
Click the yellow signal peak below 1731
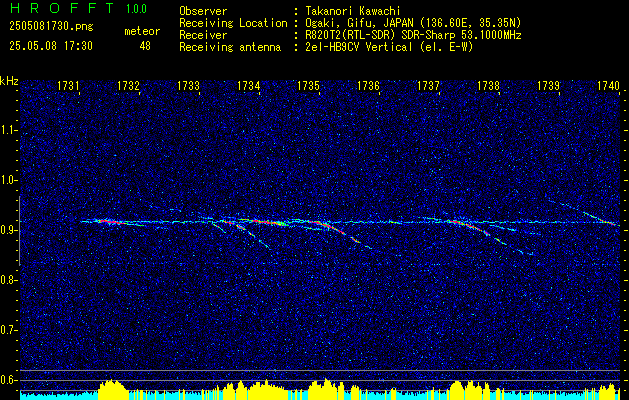point(111,389)
